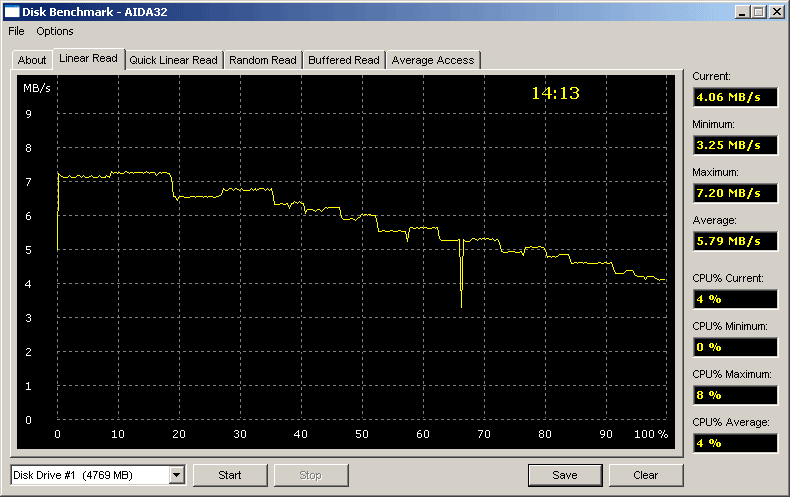Click the Stop button
The width and height of the screenshot is (790, 497).
[310, 475]
